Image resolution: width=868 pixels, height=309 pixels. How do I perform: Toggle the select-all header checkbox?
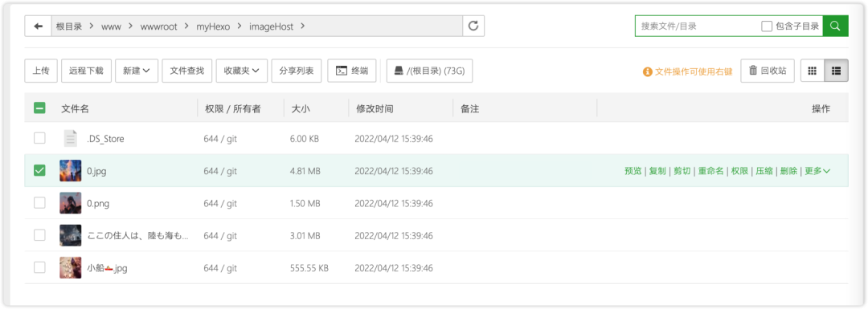pyautogui.click(x=39, y=108)
